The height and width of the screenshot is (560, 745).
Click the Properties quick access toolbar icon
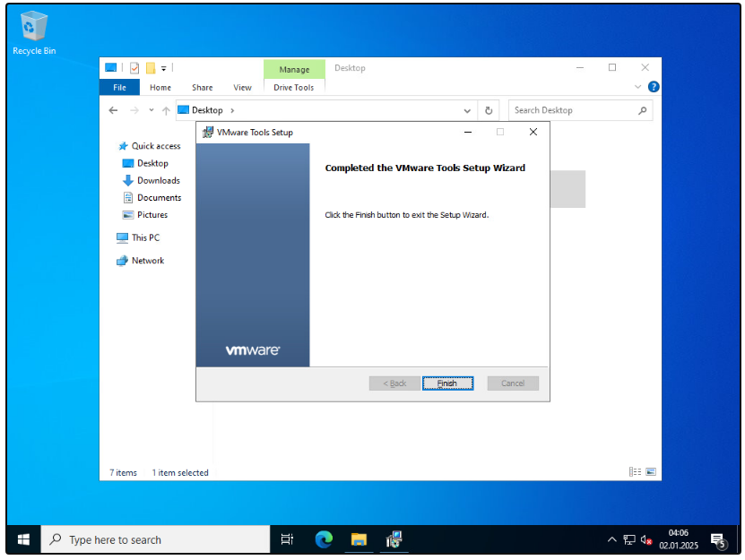point(134,68)
